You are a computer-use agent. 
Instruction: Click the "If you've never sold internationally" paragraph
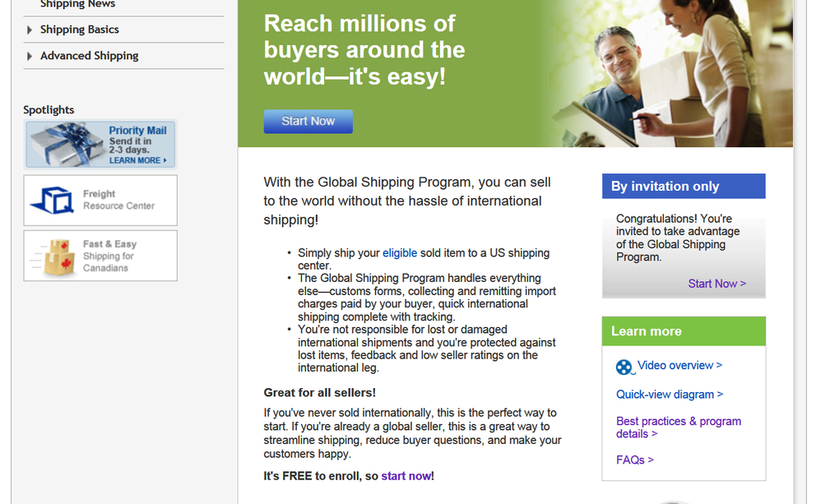413,434
